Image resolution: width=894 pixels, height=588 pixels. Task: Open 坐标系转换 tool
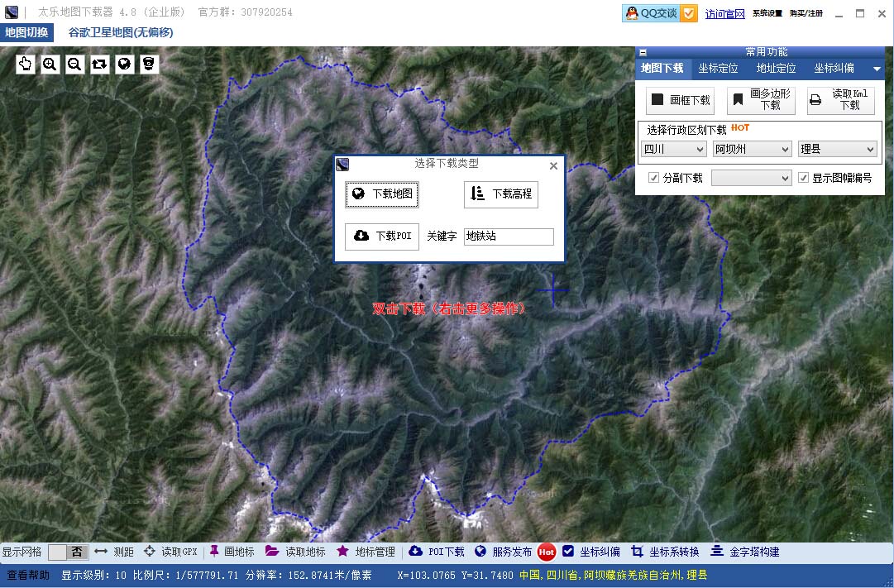665,552
